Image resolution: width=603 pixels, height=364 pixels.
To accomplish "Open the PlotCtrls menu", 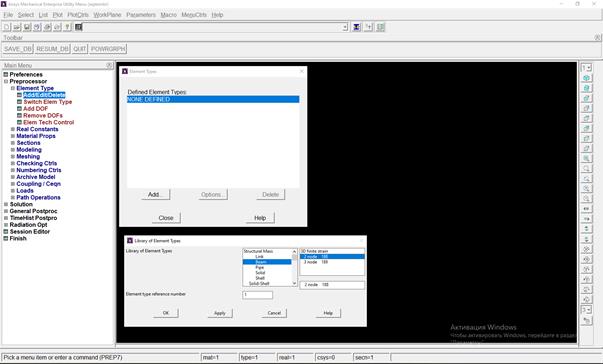I will coord(78,15).
